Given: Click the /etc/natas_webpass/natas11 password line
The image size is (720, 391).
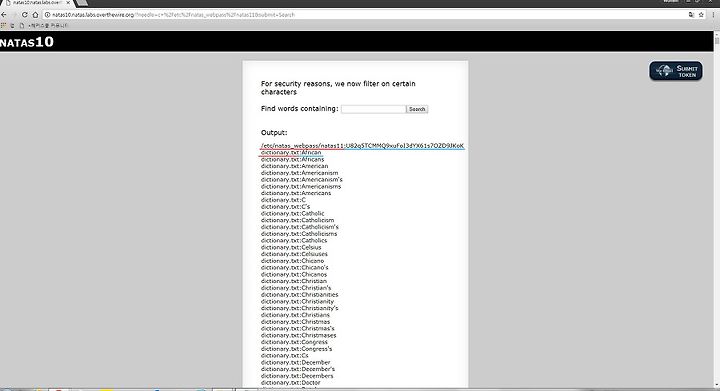Looking at the screenshot, I should tap(362, 145).
